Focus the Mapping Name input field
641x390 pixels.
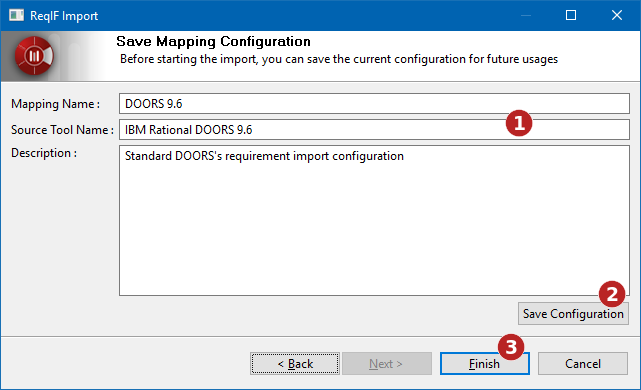click(374, 103)
